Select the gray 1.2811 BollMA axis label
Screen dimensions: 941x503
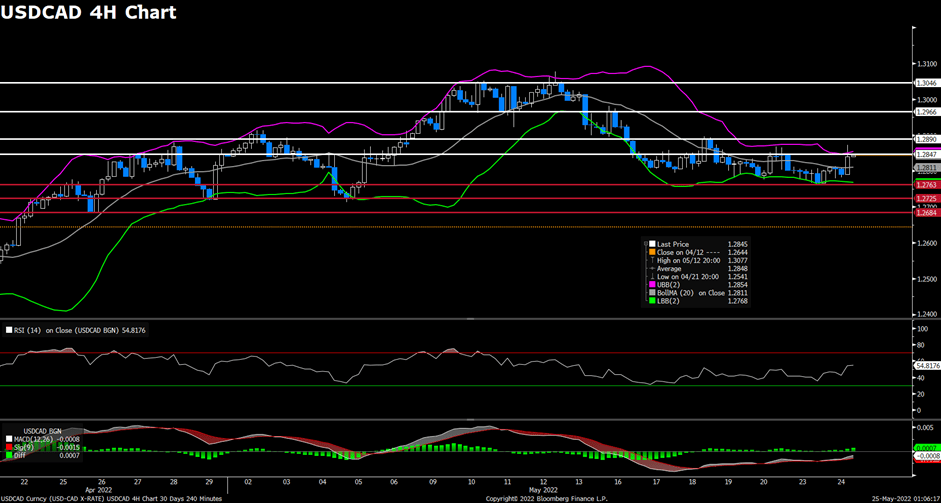pyautogui.click(x=925, y=167)
